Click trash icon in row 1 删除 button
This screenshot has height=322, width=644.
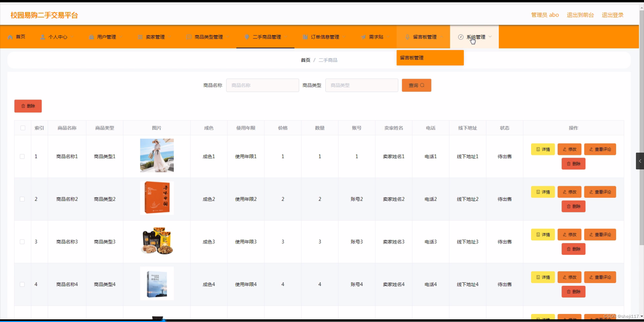pos(569,164)
